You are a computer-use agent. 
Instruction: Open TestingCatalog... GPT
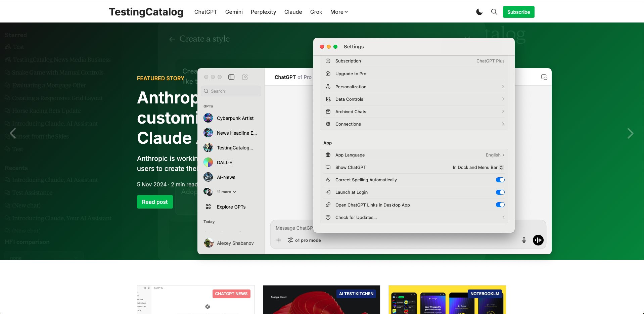[x=231, y=148]
